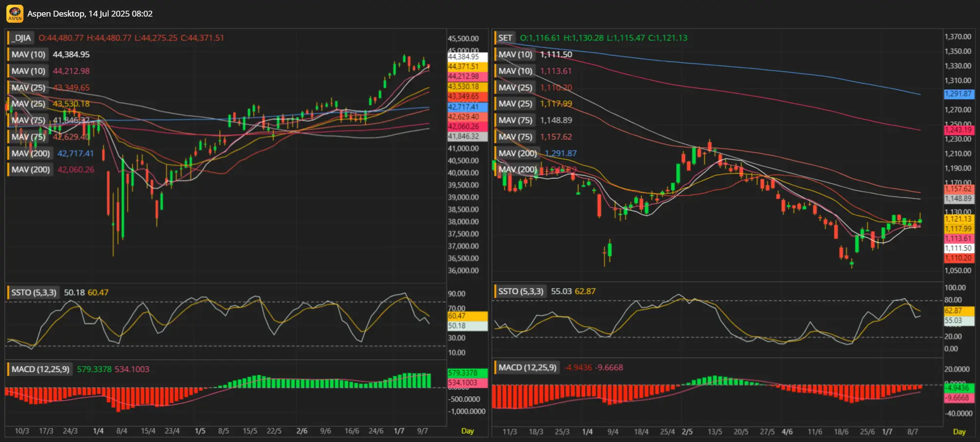Viewport: 980px width, 442px height.
Task: Click the Aspen logo icon
Action: point(15,14)
